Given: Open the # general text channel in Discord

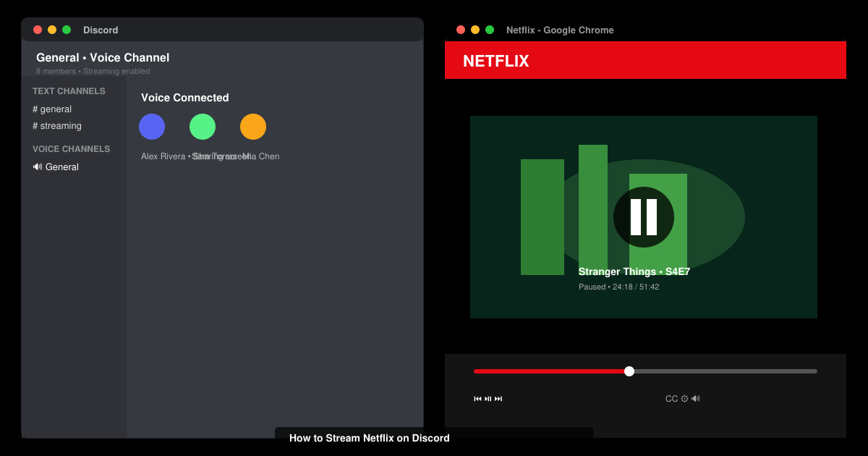Looking at the screenshot, I should pos(52,109).
